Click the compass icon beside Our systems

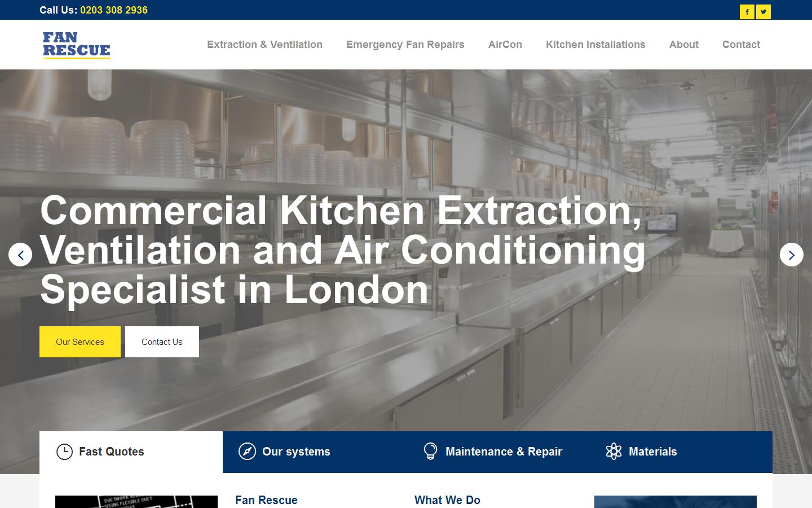tap(247, 452)
